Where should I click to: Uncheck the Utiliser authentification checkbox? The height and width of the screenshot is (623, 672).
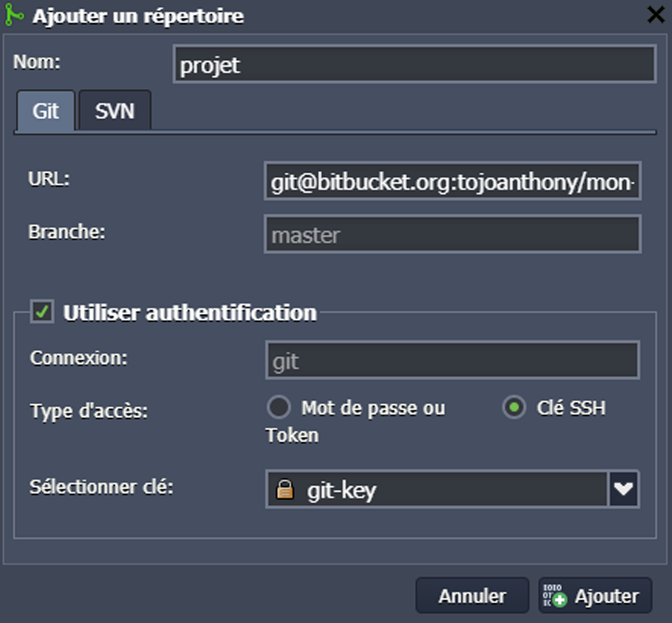[42, 312]
